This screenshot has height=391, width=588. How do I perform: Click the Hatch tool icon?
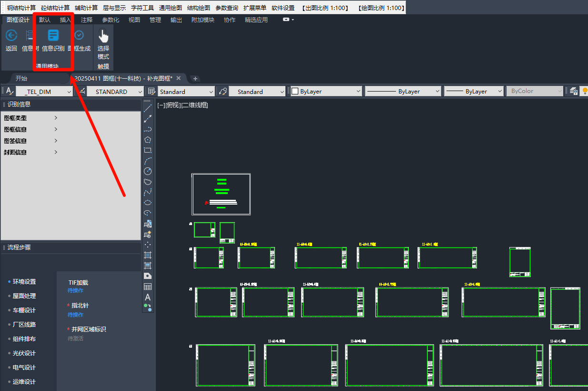pyautogui.click(x=148, y=255)
